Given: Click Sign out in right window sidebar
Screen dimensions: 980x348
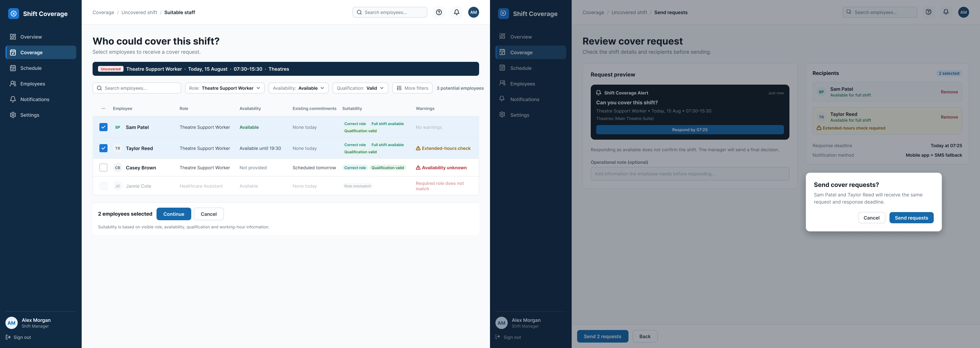Looking at the screenshot, I should click(508, 337).
